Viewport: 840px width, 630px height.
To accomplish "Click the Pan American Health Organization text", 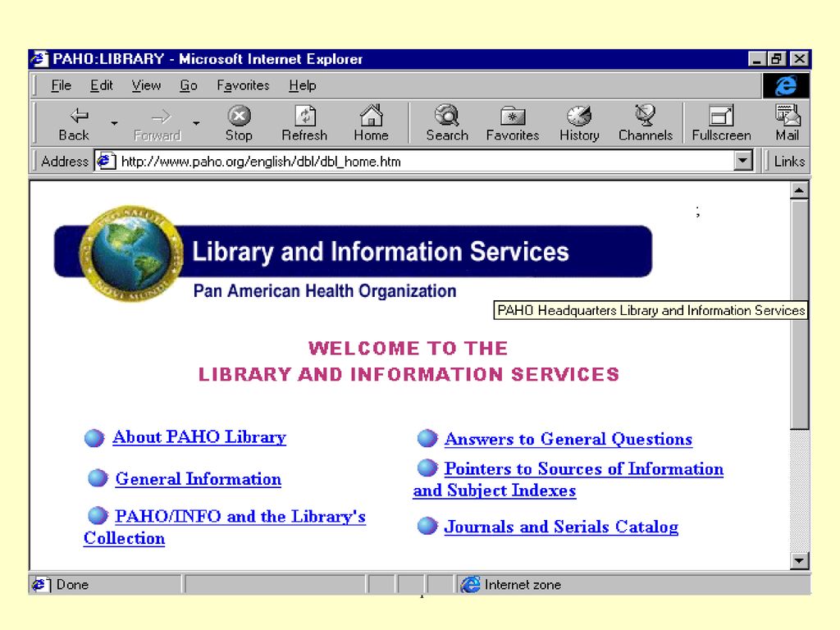I will click(x=325, y=291).
